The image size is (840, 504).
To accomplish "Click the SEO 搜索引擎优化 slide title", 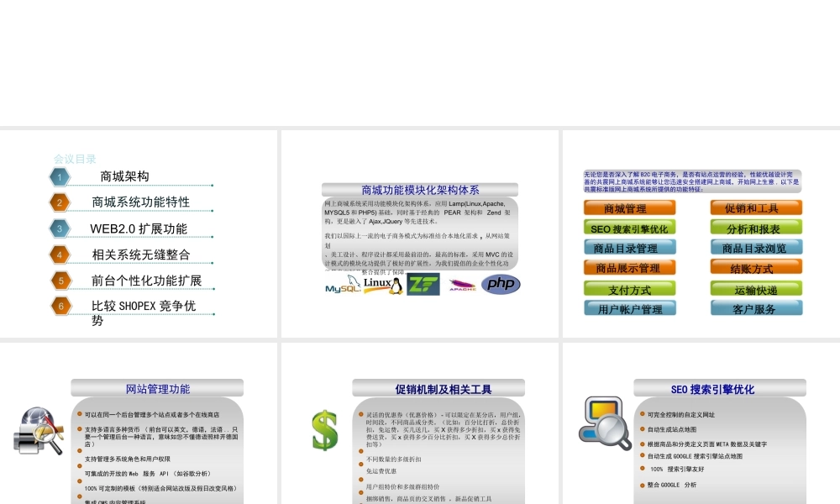I will coord(712,390).
